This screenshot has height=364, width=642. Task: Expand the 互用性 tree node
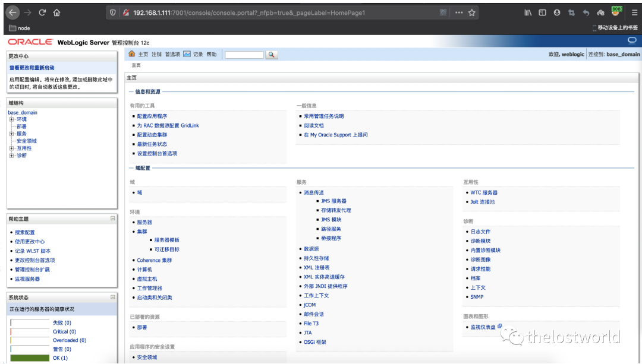pos(11,148)
